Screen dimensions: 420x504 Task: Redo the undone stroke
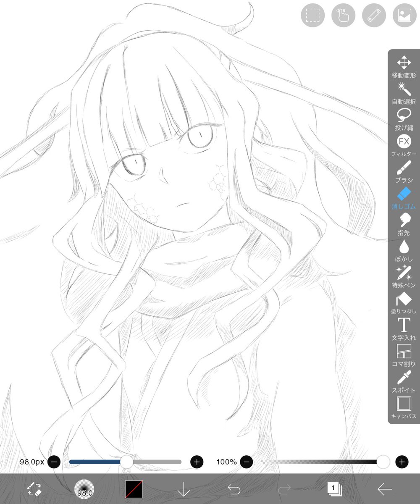(284, 489)
